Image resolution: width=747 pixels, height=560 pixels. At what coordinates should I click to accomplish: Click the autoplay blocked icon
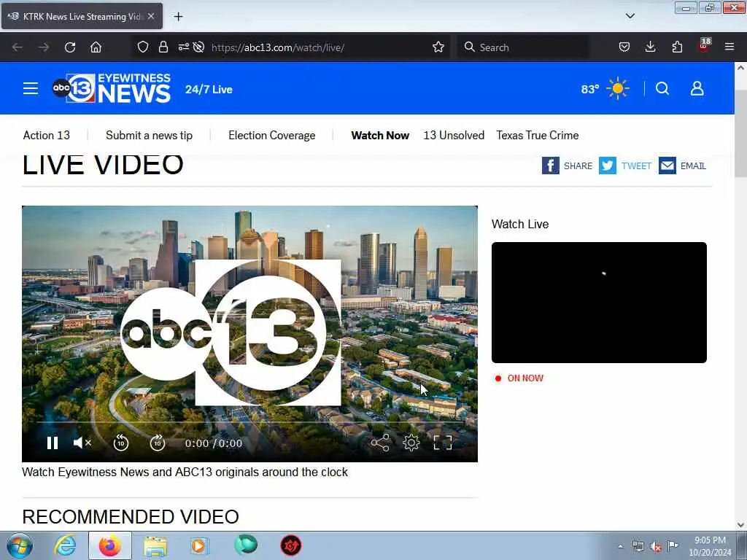199,47
